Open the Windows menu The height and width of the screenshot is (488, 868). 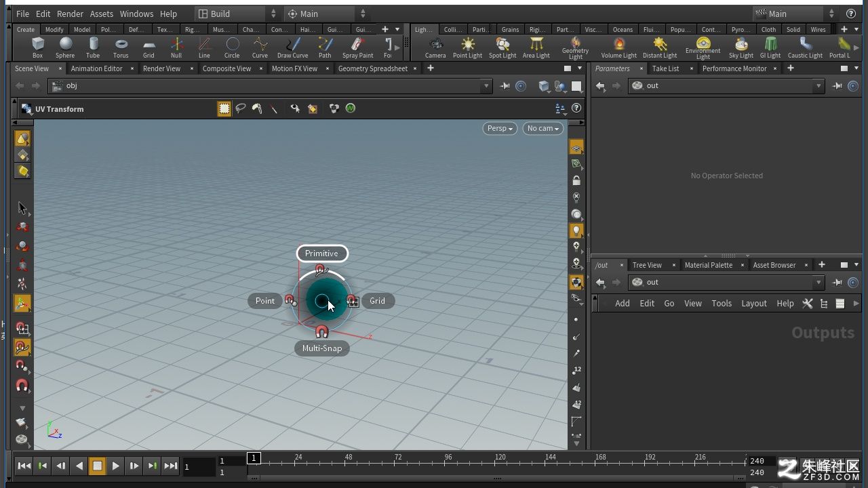click(x=136, y=14)
